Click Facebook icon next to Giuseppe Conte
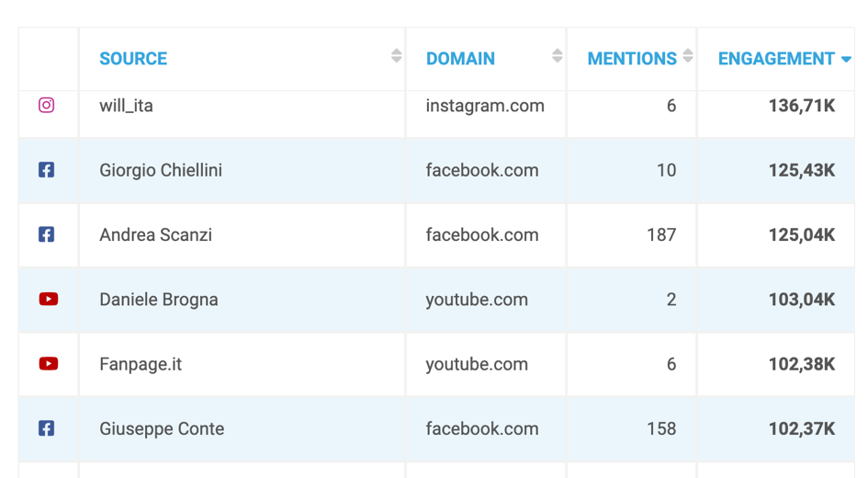868x478 pixels. coord(46,428)
